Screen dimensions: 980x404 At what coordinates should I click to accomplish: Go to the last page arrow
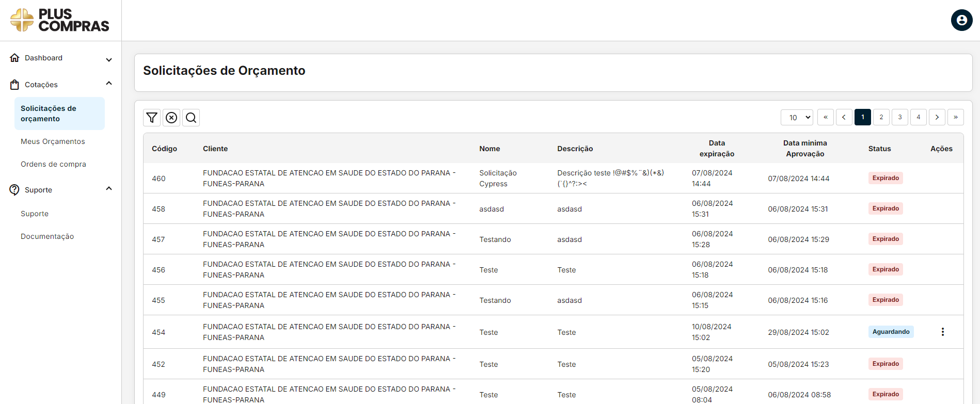click(955, 117)
